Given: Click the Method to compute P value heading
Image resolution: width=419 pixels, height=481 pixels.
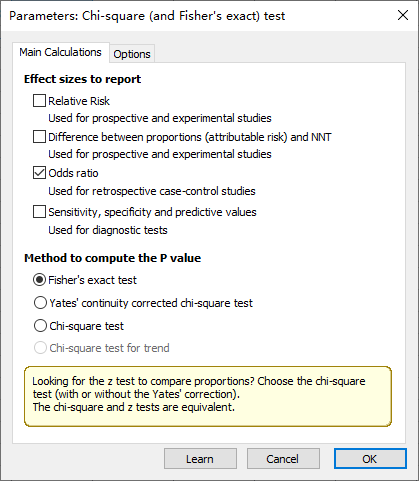Looking at the screenshot, I should click(112, 258).
